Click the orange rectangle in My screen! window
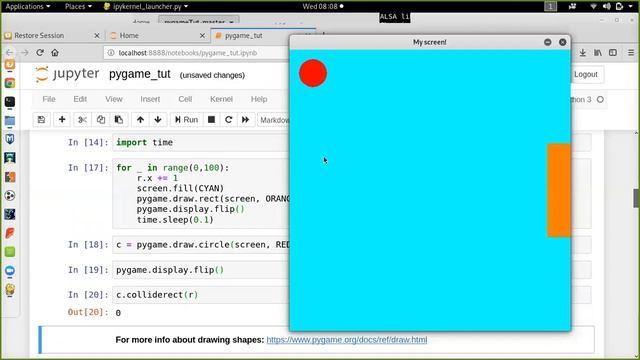This screenshot has height=360, width=640. (x=559, y=190)
